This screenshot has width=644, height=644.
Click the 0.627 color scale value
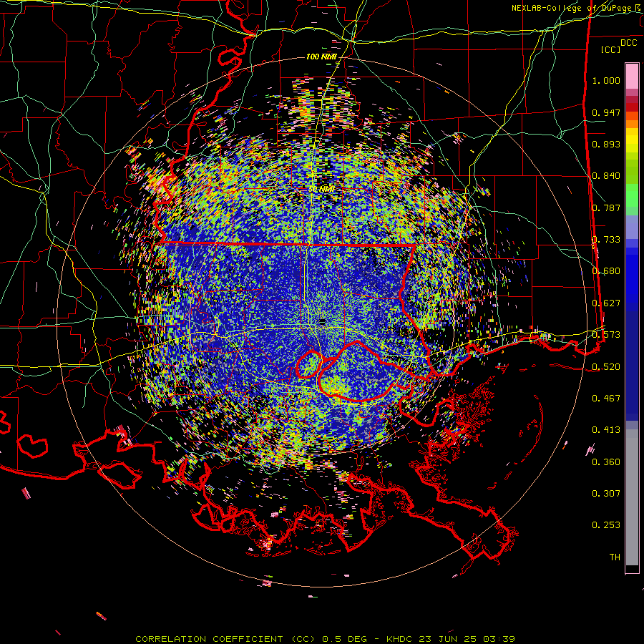[x=606, y=303]
